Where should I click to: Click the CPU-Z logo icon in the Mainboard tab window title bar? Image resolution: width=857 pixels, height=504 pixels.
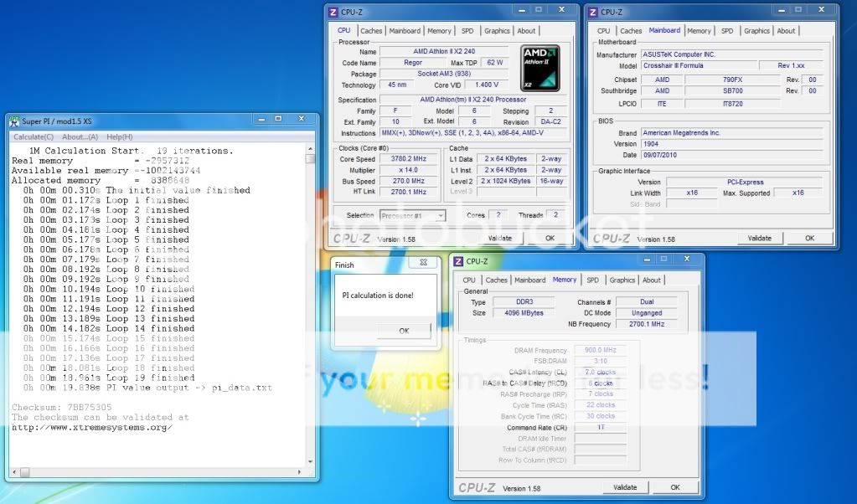click(x=593, y=12)
